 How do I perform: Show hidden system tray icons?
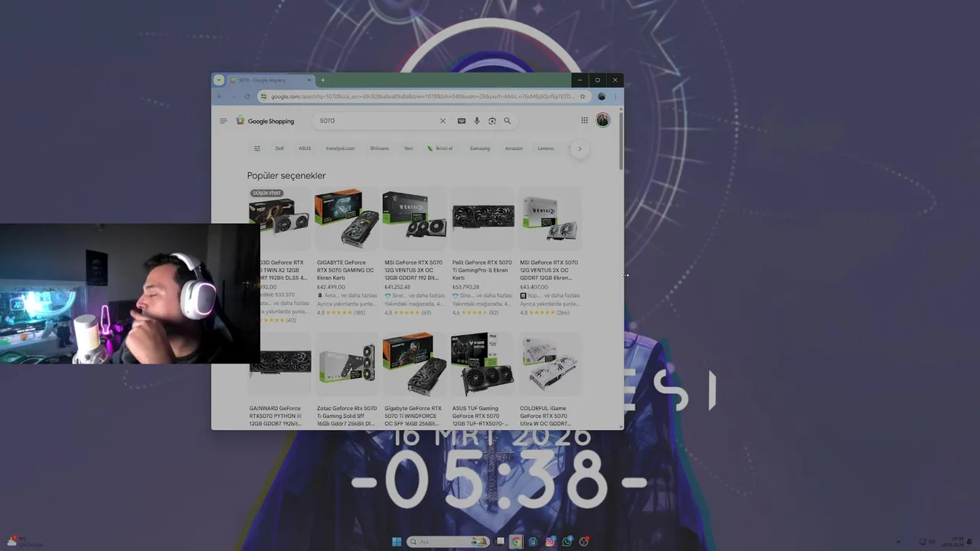pos(898,542)
